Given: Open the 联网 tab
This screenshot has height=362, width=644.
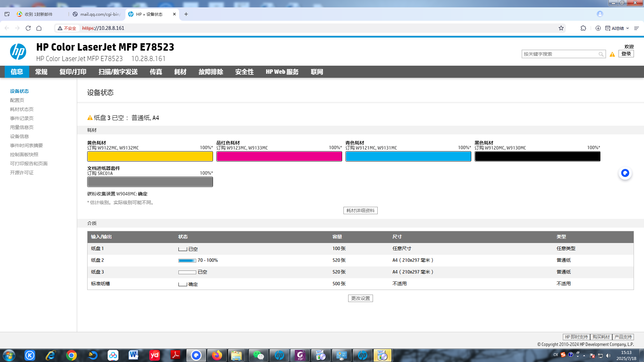Looking at the screenshot, I should [x=317, y=72].
